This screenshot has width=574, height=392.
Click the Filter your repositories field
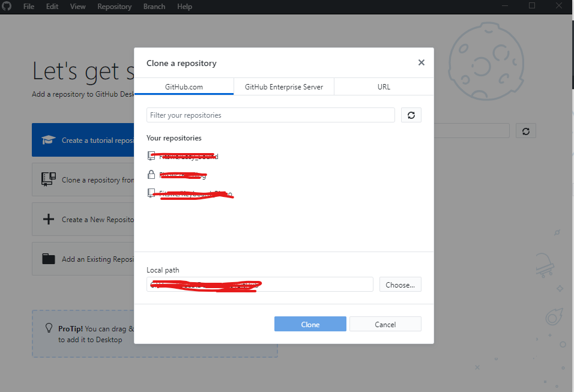pyautogui.click(x=271, y=115)
